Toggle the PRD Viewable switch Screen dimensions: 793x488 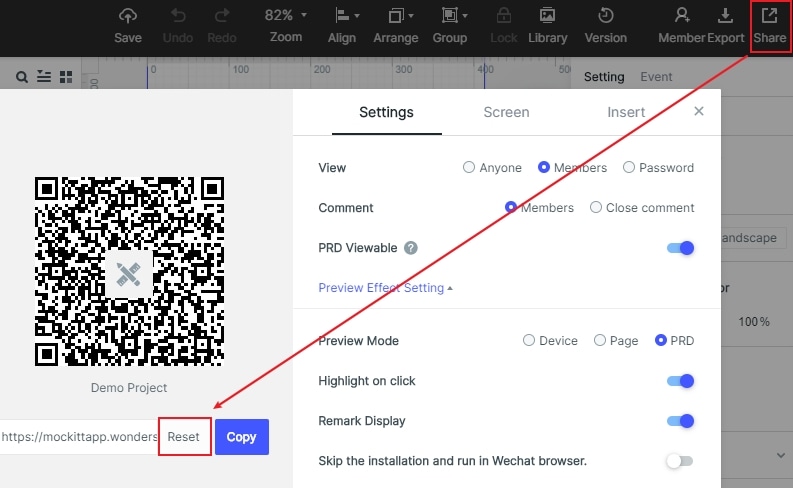pyautogui.click(x=680, y=248)
